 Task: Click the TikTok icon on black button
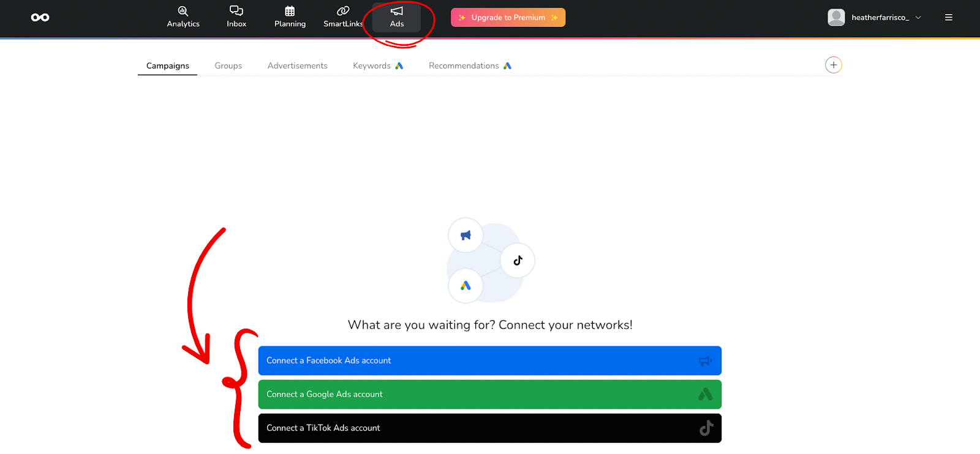[x=706, y=428]
